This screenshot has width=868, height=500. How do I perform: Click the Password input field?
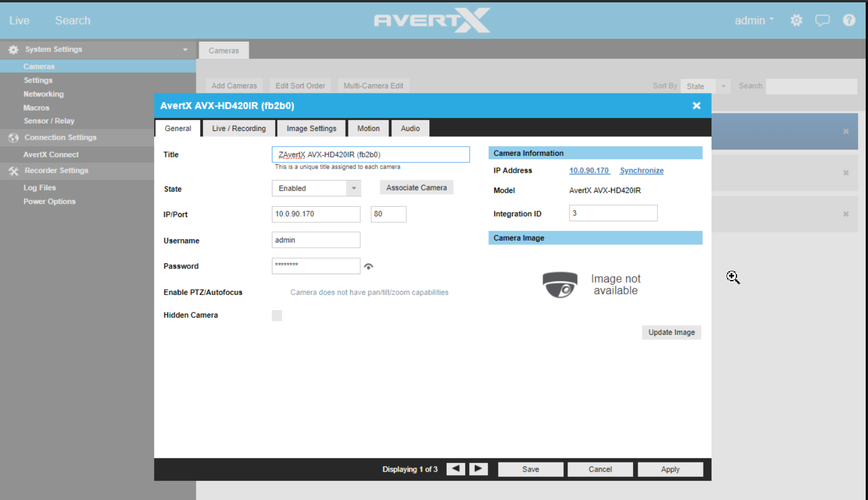tap(316, 266)
